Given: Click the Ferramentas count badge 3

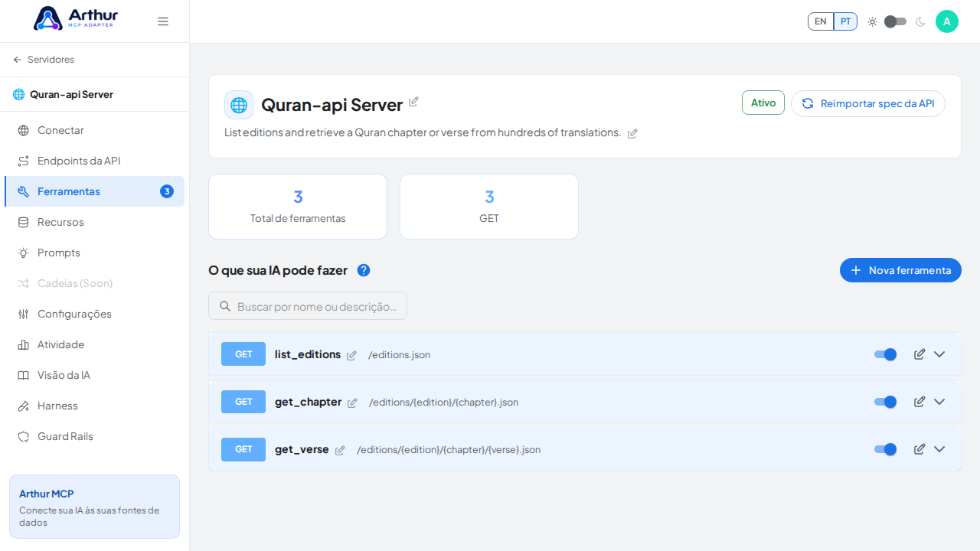Looking at the screenshot, I should [167, 191].
